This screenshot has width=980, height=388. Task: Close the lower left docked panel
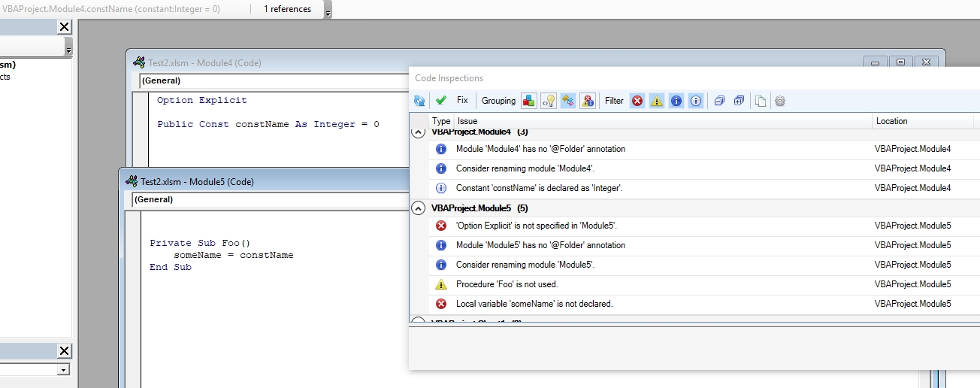(64, 351)
